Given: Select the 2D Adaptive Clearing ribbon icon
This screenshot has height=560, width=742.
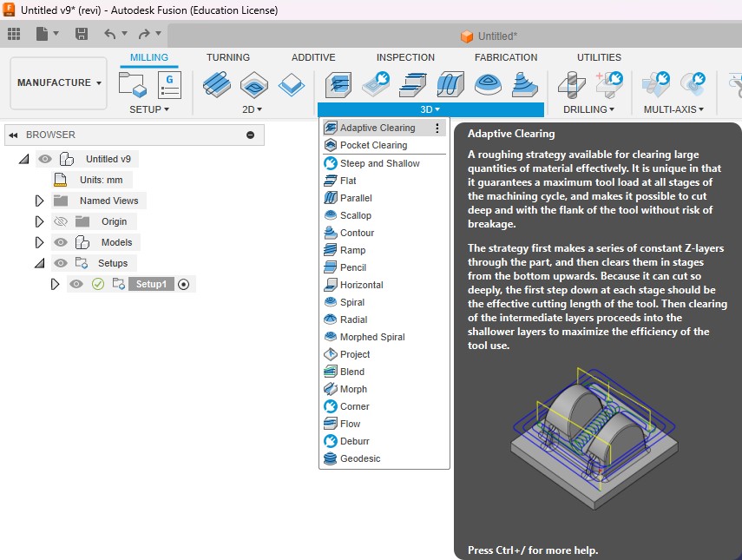Looking at the screenshot, I should click(217, 84).
